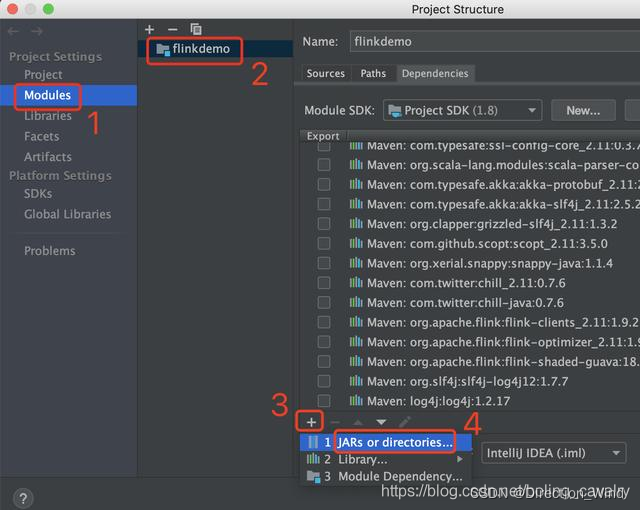Click library icon of akka-protobuf row
The height and width of the screenshot is (510, 640).
pyautogui.click(x=356, y=184)
